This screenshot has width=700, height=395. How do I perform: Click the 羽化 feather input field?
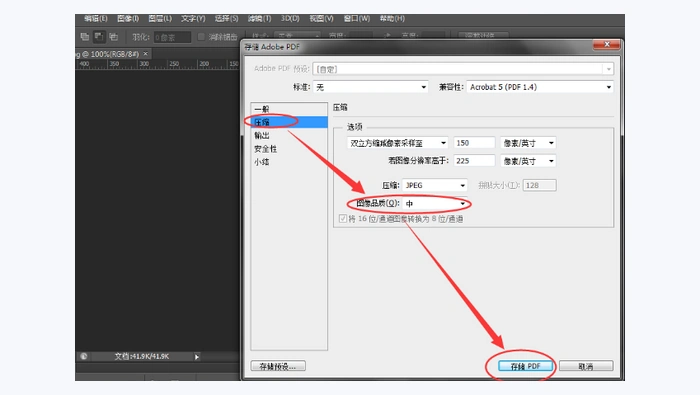pos(172,37)
